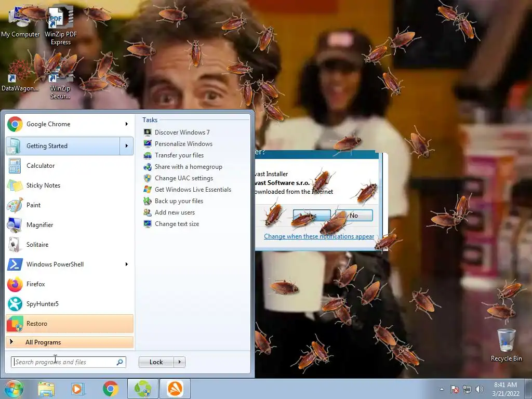532x399 pixels.
Task: Click the Windows Start orb
Action: coord(14,389)
